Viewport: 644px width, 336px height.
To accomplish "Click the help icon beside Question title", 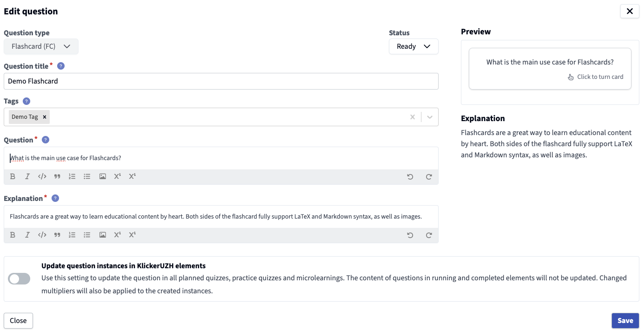I will click(61, 66).
